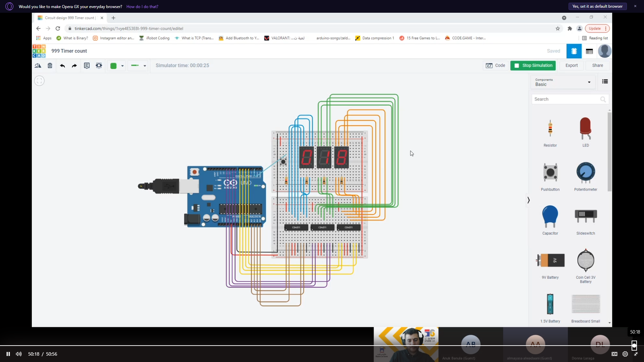Delete with the trash can icon
Viewport: 644px width, 362px height.
pos(50,66)
